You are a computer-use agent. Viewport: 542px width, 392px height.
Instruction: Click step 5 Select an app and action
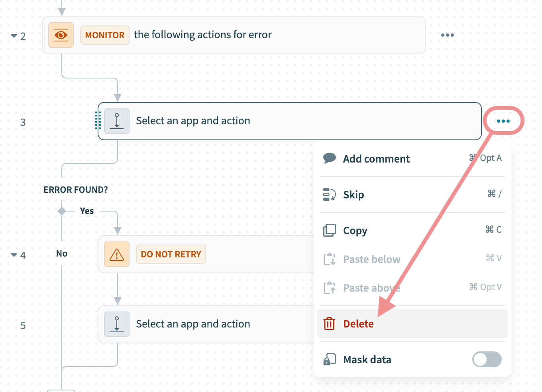coord(193,324)
